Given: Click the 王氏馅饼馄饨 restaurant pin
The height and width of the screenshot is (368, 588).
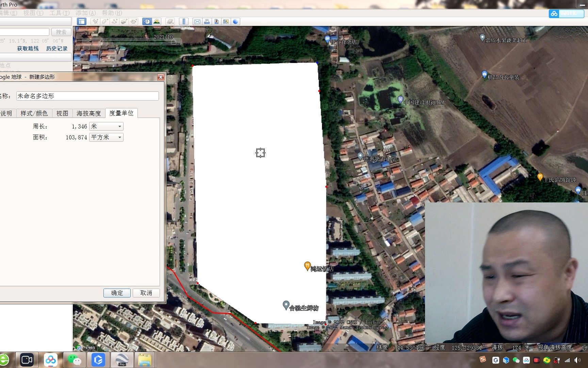Looking at the screenshot, I should pyautogui.click(x=540, y=177).
